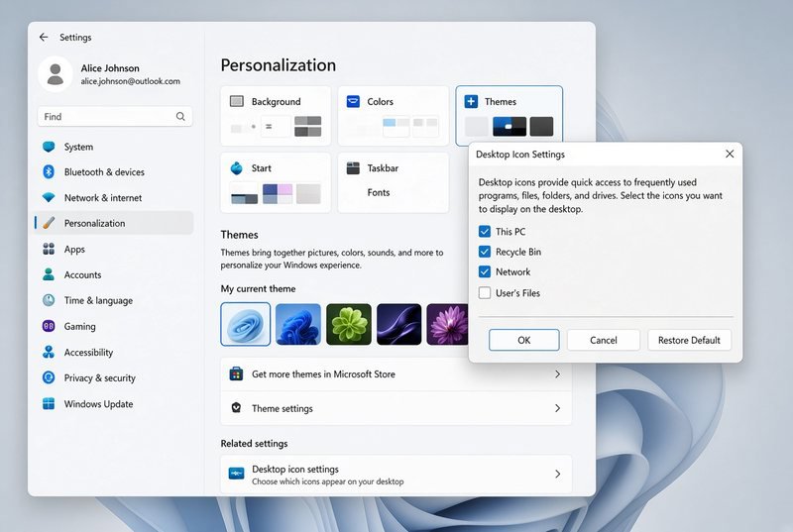Screen dimensions: 793x532
Task: Open Windows Update in the sidebar
Action: tap(114, 403)
